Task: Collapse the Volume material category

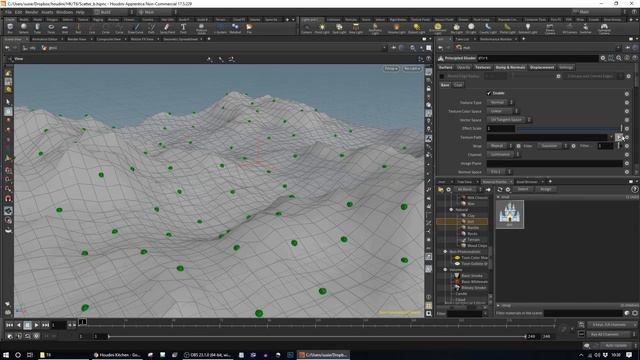Action: [445, 270]
